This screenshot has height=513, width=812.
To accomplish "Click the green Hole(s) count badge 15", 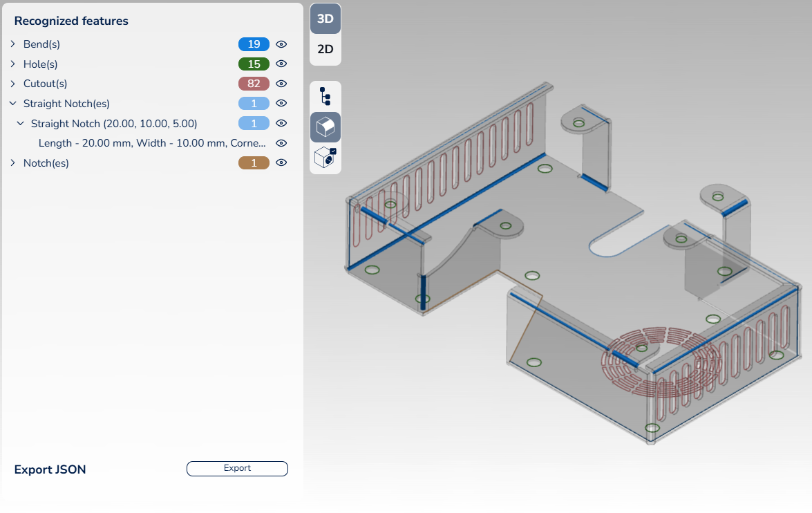I will [x=254, y=64].
